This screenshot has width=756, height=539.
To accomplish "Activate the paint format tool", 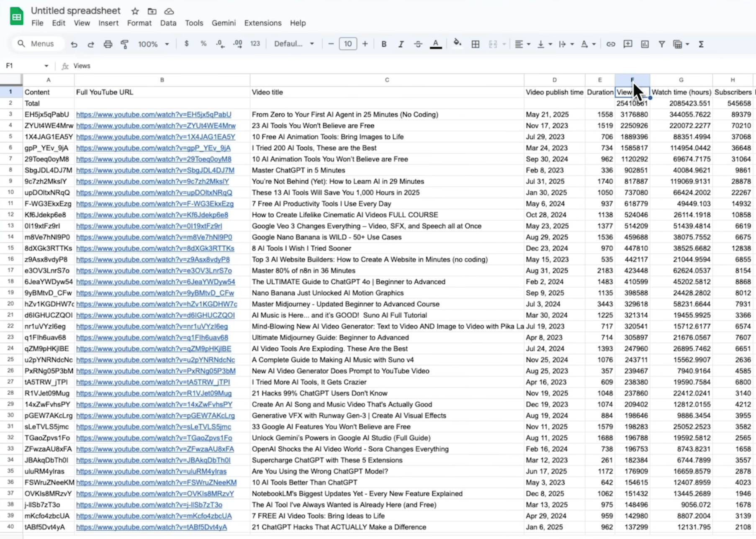I will pos(125,44).
